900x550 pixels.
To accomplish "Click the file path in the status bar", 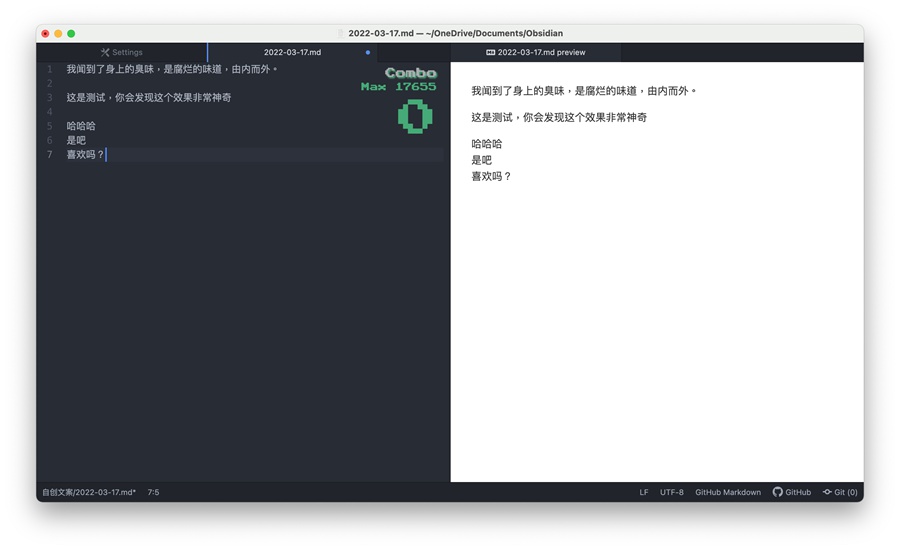I will point(88,492).
